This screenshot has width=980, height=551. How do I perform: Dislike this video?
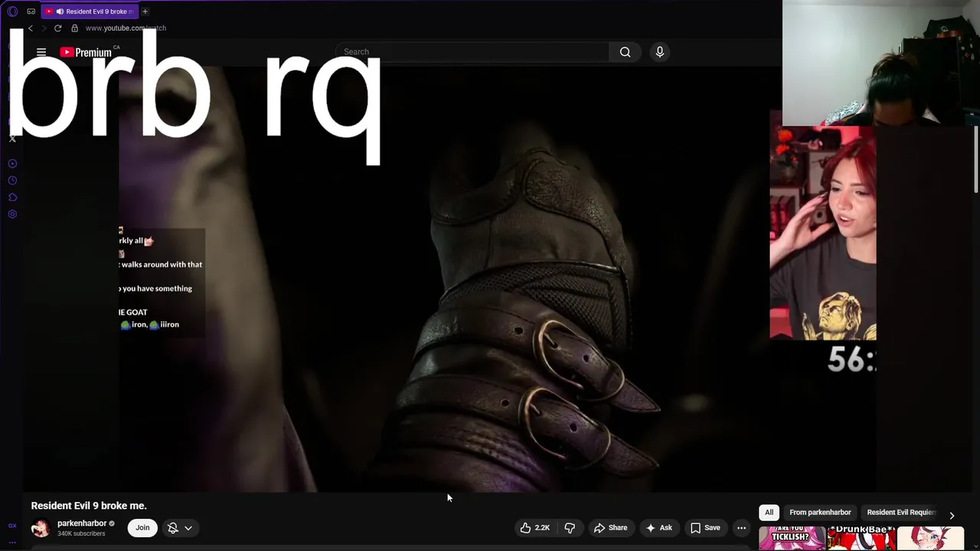click(570, 527)
